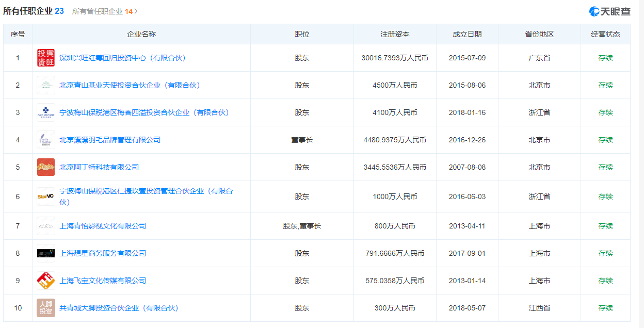The height and width of the screenshot is (328, 644).
Task: Switch to 所有曾任职企业 14 tab
Action: tap(102, 11)
